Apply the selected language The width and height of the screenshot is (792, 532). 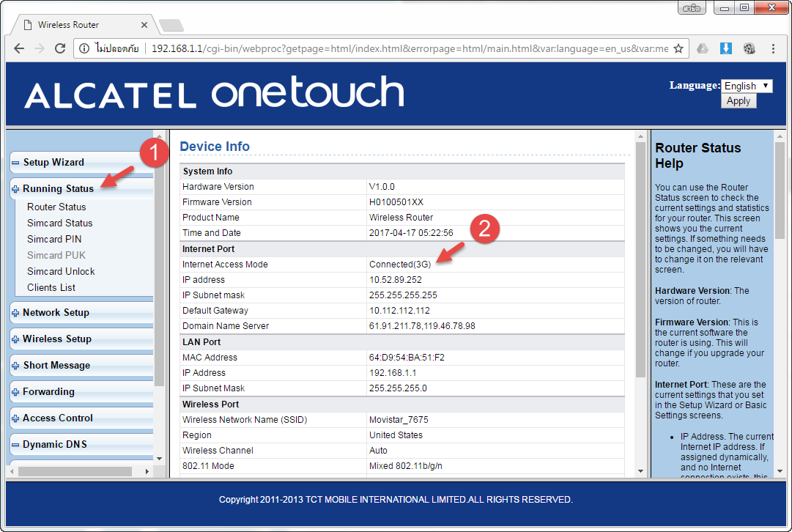[x=738, y=101]
